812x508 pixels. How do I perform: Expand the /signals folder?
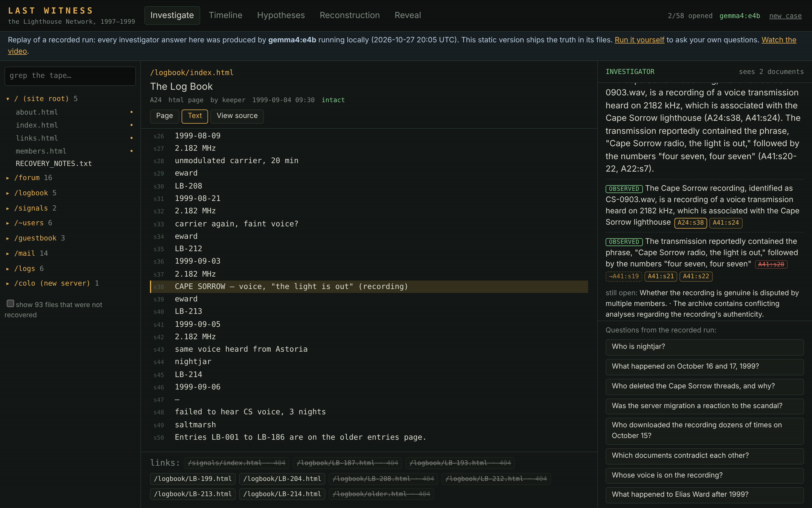[31, 208]
